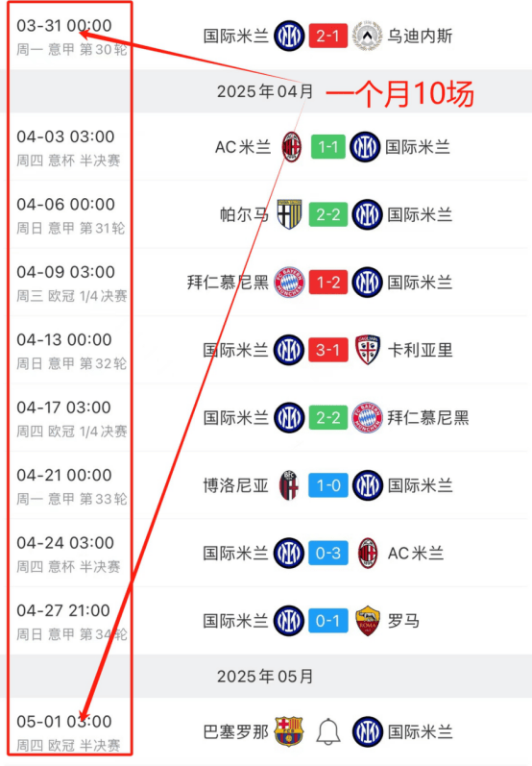Open the 0-1 score against Roma

coord(328,621)
